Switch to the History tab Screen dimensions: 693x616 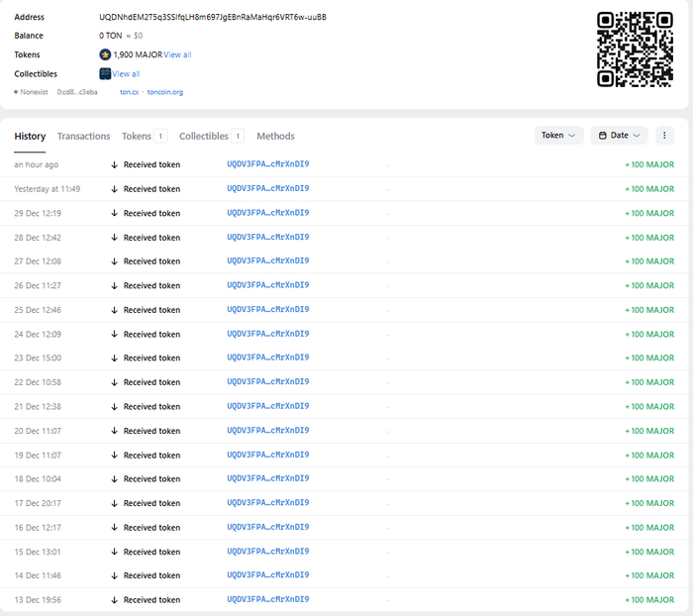[30, 137]
